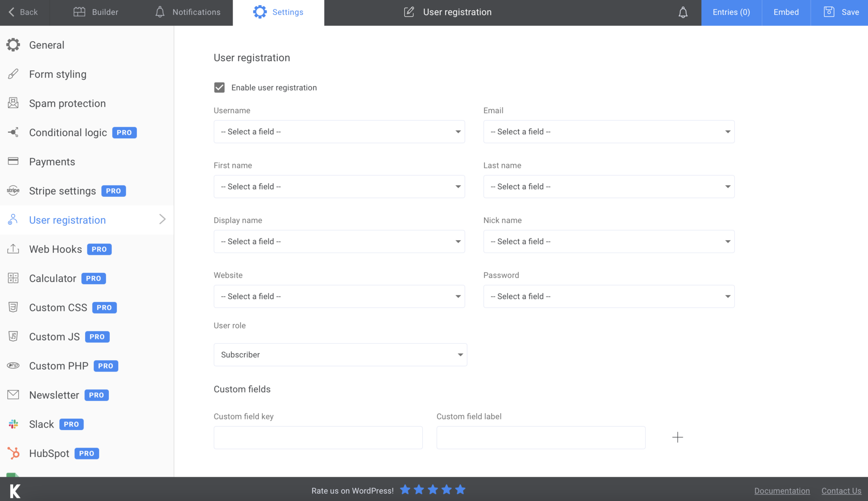The height and width of the screenshot is (501, 868).
Task: Open the Settings tab
Action: [x=278, y=12]
